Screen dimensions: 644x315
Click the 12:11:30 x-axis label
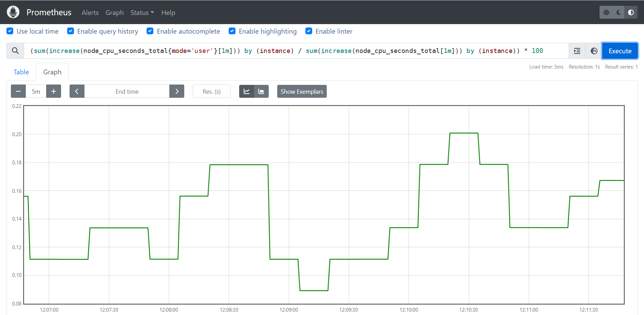coord(589,310)
